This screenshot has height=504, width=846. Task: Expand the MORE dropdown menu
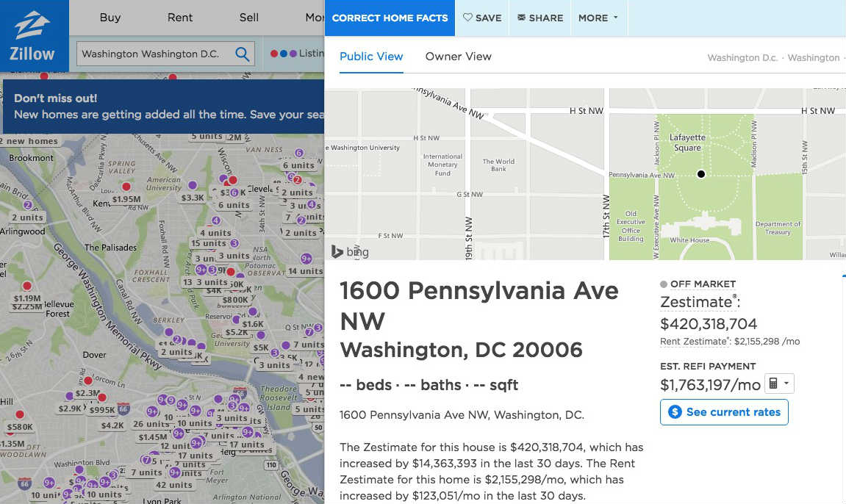click(x=598, y=18)
